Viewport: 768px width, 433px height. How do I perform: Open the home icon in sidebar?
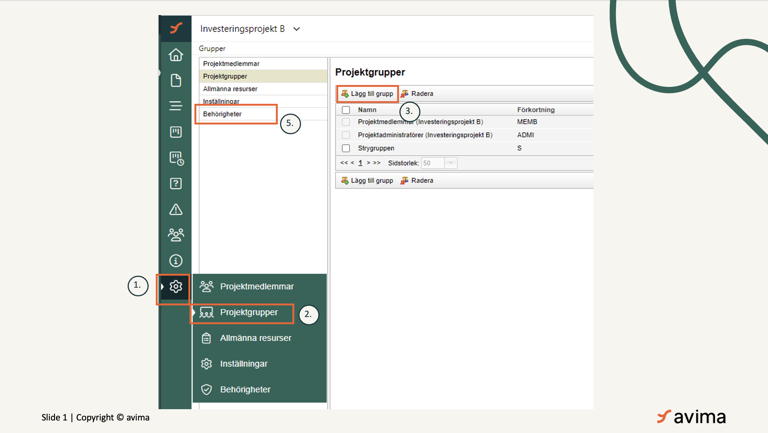pos(176,55)
